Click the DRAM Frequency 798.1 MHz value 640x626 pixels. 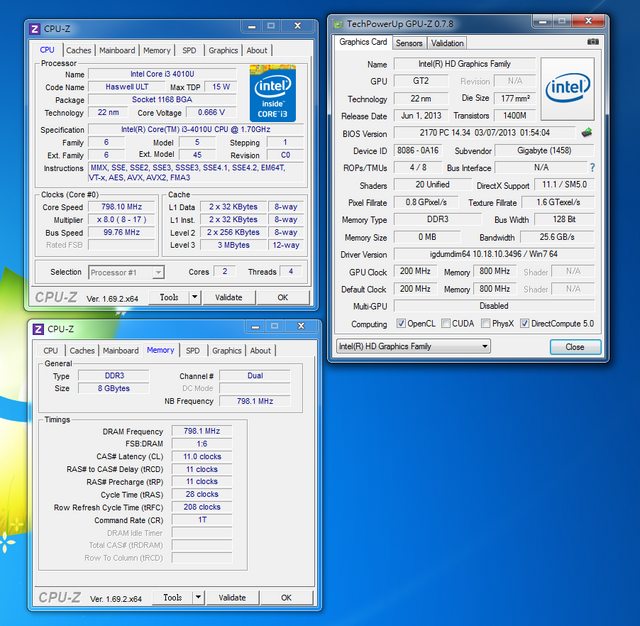tap(202, 431)
